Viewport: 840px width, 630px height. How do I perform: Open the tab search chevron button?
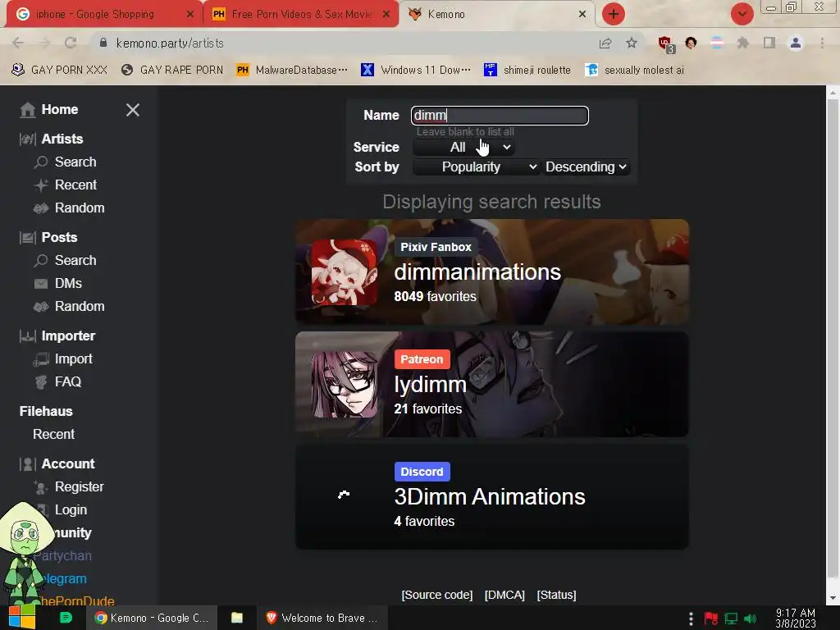pyautogui.click(x=742, y=14)
